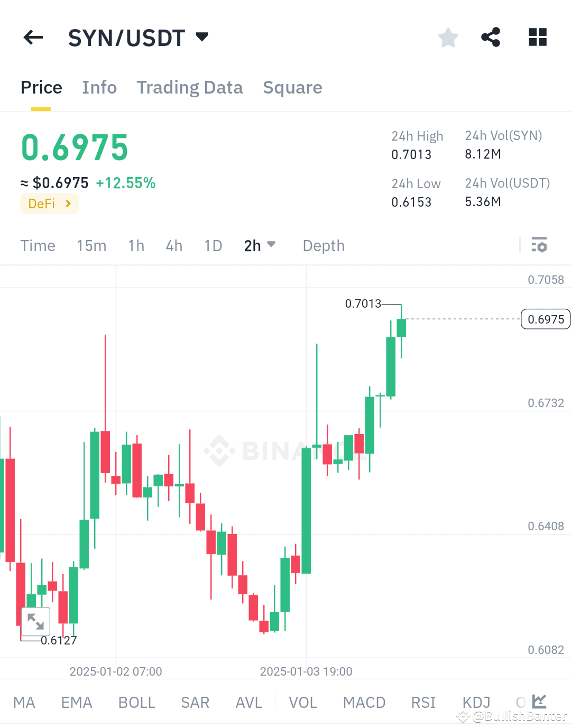Enable the RSI indicator
This screenshot has height=728, width=571.
click(423, 702)
